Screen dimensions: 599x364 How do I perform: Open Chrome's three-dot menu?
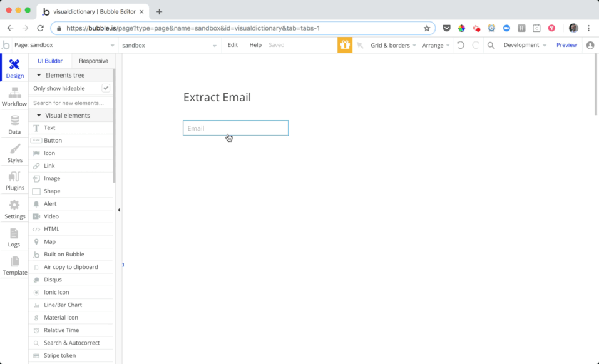click(x=589, y=28)
